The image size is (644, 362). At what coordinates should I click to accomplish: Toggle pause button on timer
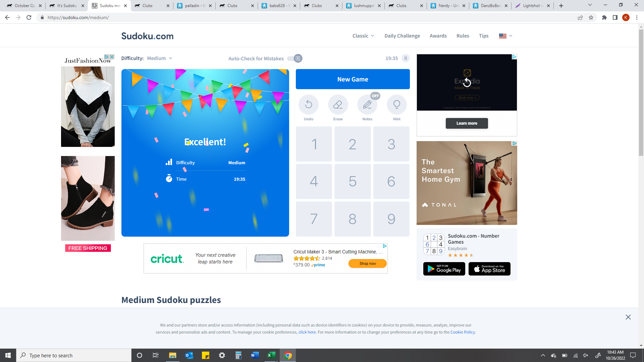point(406,58)
